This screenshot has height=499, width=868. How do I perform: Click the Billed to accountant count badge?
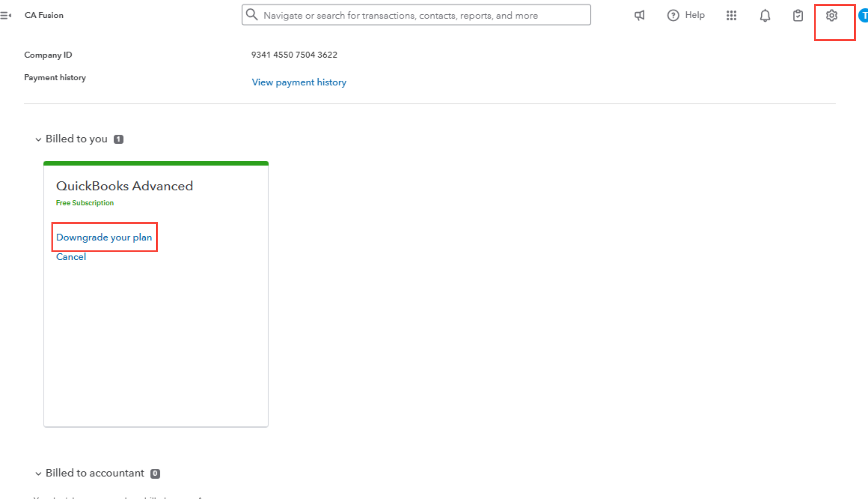pyautogui.click(x=155, y=473)
